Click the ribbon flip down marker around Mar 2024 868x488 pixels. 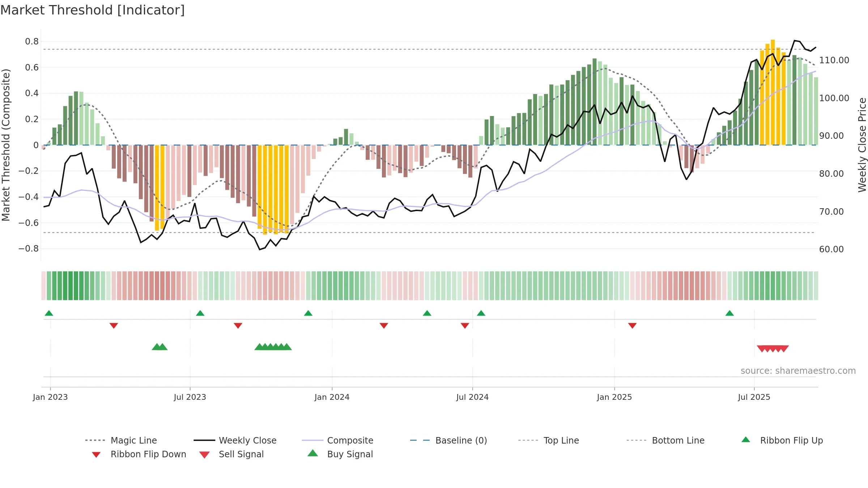pos(384,326)
